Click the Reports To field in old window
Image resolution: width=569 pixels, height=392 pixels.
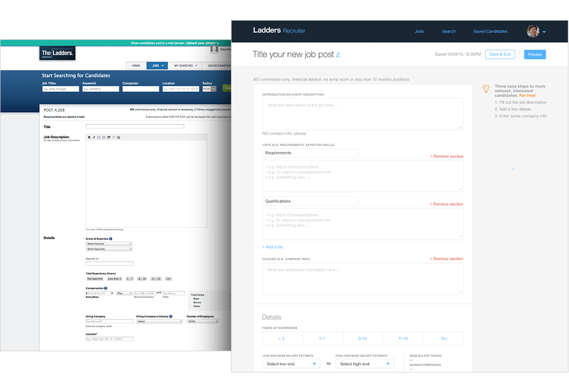pyautogui.click(x=109, y=264)
